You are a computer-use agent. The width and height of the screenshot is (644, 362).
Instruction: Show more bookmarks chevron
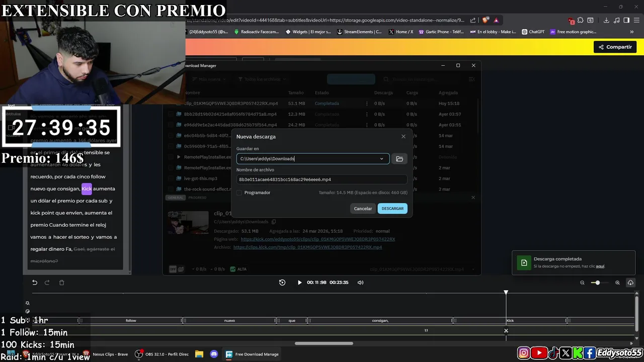click(632, 32)
